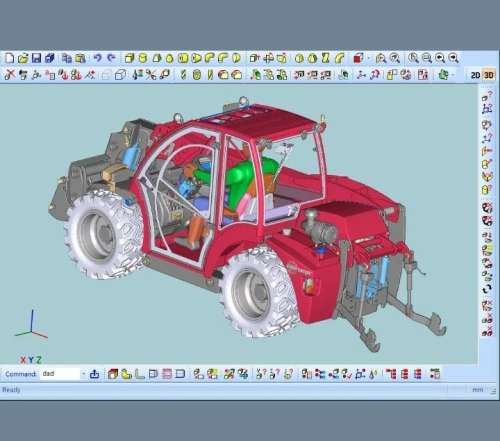Click the zoom in magnifier icon
Image resolution: width=500 pixels, height=441 pixels.
pyautogui.click(x=413, y=58)
